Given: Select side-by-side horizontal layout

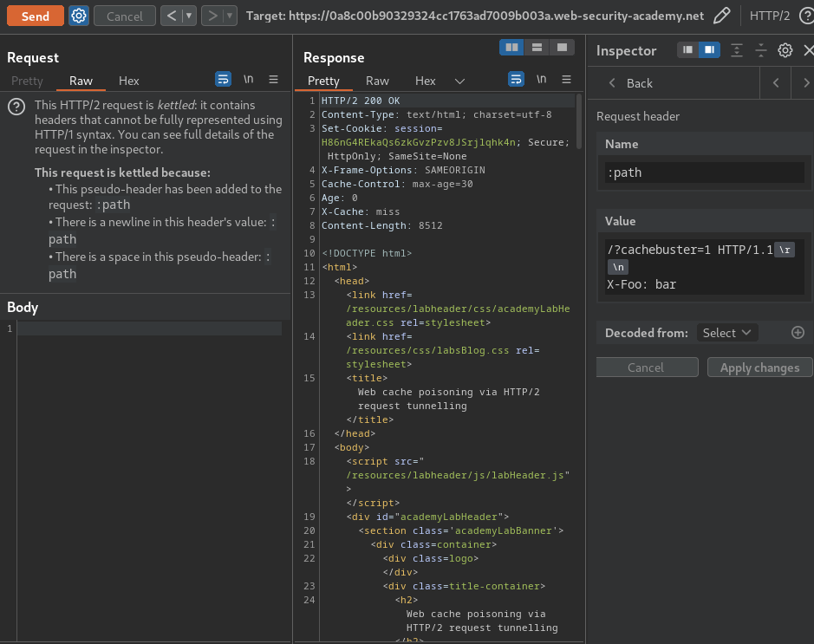Looking at the screenshot, I should 511,48.
